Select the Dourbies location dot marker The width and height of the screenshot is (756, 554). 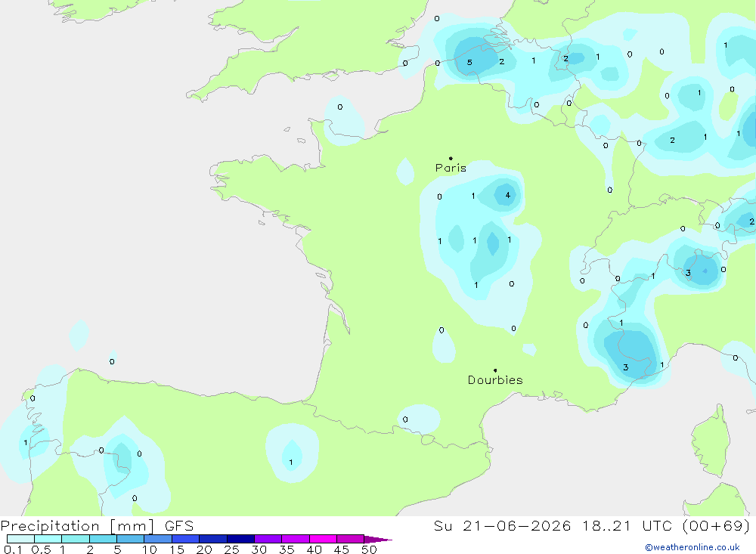click(x=495, y=370)
